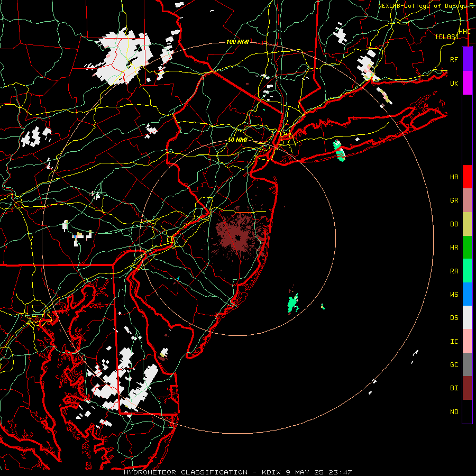
Task: Click the UK magenta legend swatch
Action: coord(467,83)
